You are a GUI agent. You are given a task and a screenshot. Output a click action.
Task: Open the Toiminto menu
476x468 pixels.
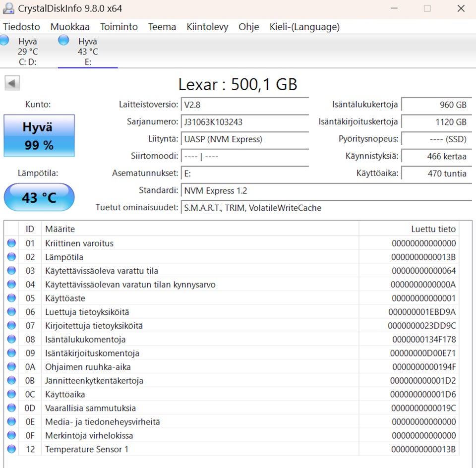(119, 27)
